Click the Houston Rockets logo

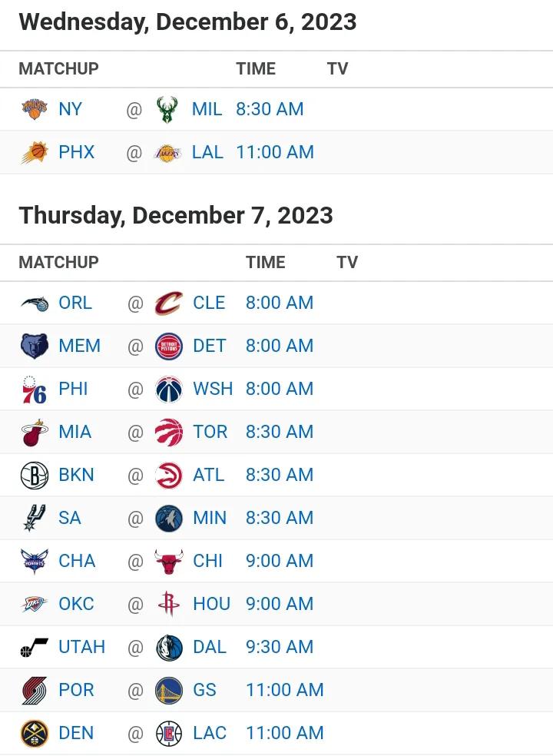click(169, 604)
